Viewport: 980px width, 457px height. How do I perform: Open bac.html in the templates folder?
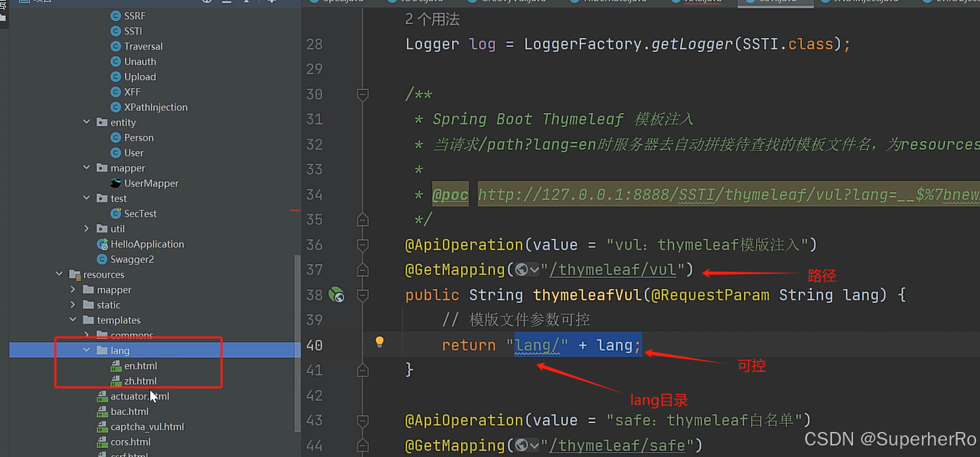tap(130, 412)
